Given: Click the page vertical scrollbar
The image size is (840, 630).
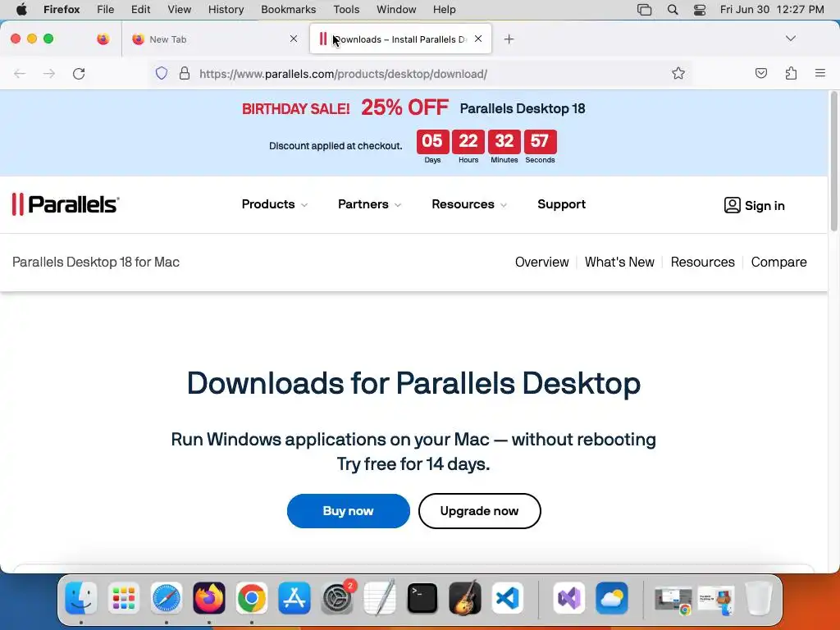Looking at the screenshot, I should coord(833,161).
